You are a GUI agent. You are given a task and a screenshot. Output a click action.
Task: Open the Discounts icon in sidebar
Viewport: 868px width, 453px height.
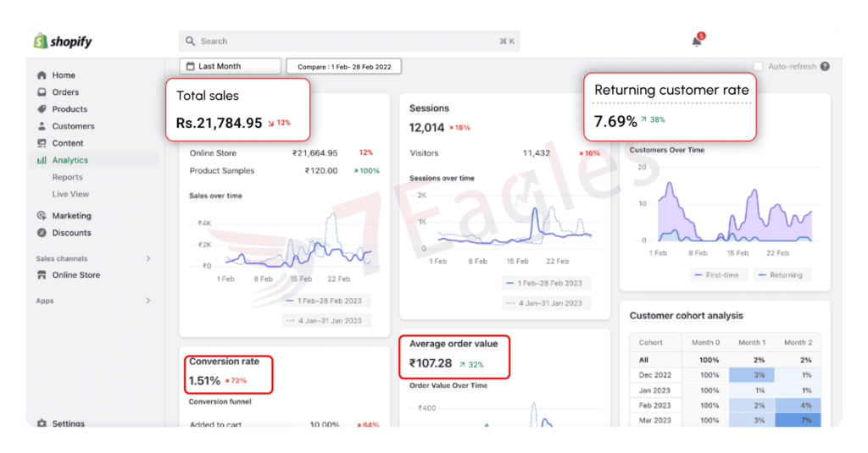tap(42, 233)
